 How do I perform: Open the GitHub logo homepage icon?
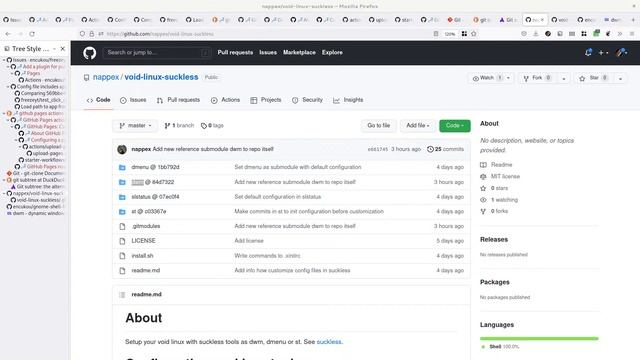pyautogui.click(x=89, y=53)
